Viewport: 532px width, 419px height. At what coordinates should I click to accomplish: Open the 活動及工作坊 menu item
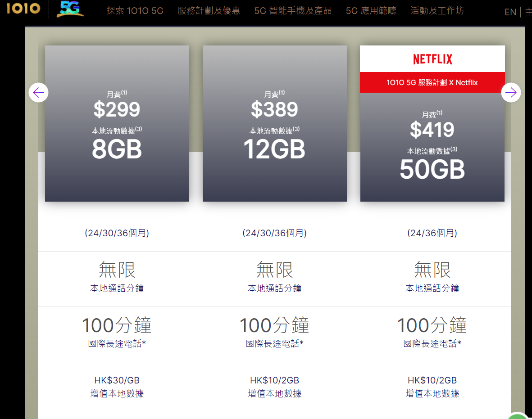point(437,11)
